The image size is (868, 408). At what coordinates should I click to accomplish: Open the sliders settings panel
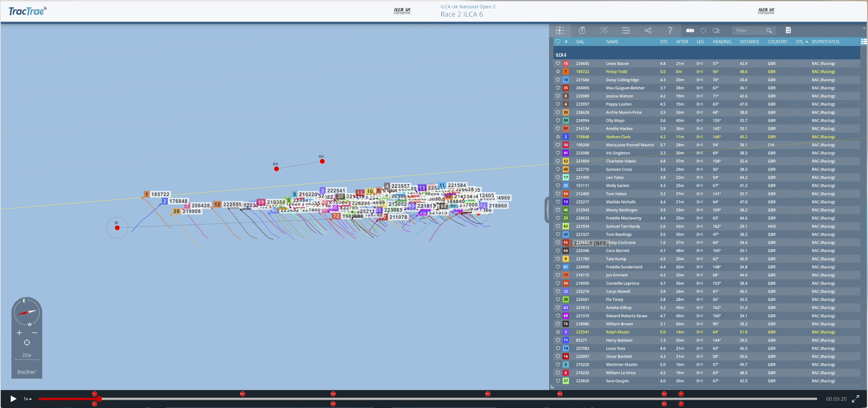pyautogui.click(x=626, y=31)
